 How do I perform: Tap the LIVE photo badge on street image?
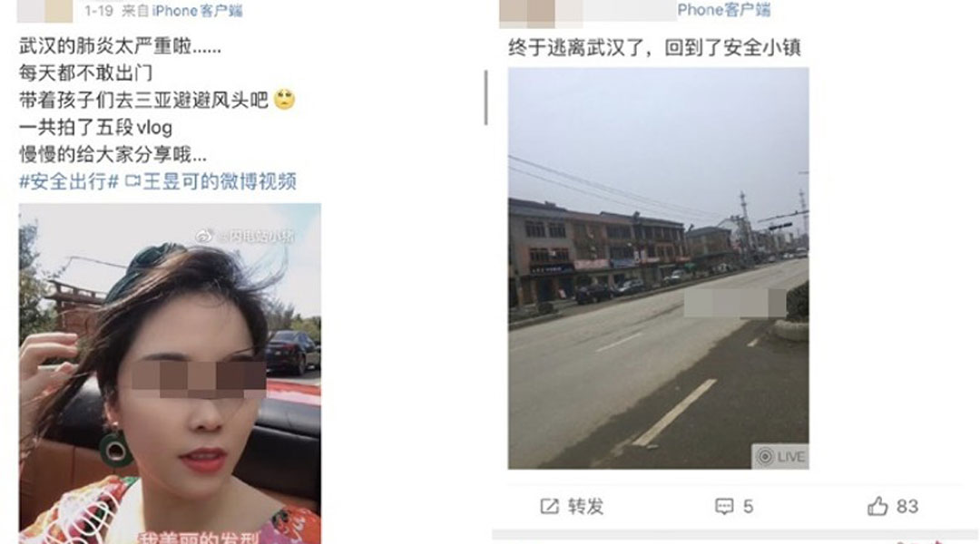coord(780,457)
